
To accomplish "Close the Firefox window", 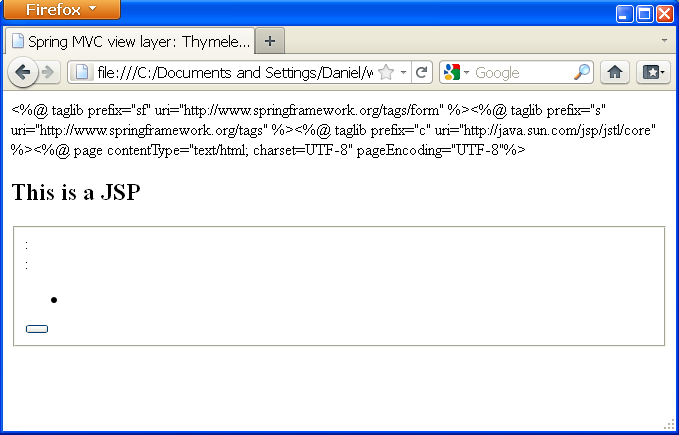I will [664, 14].
